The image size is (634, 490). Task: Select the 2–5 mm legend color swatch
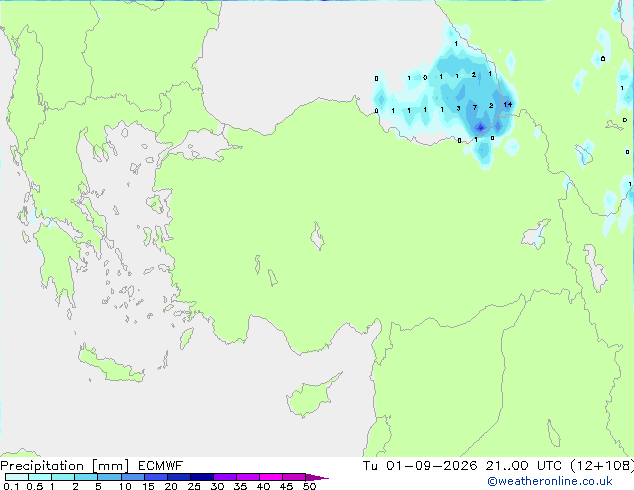pos(86,477)
